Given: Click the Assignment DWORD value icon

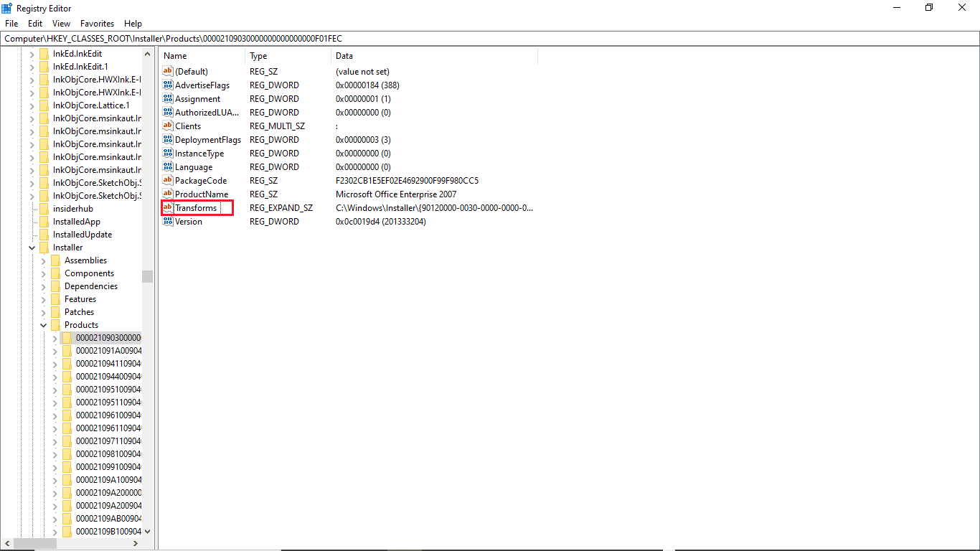Looking at the screenshot, I should (x=168, y=98).
